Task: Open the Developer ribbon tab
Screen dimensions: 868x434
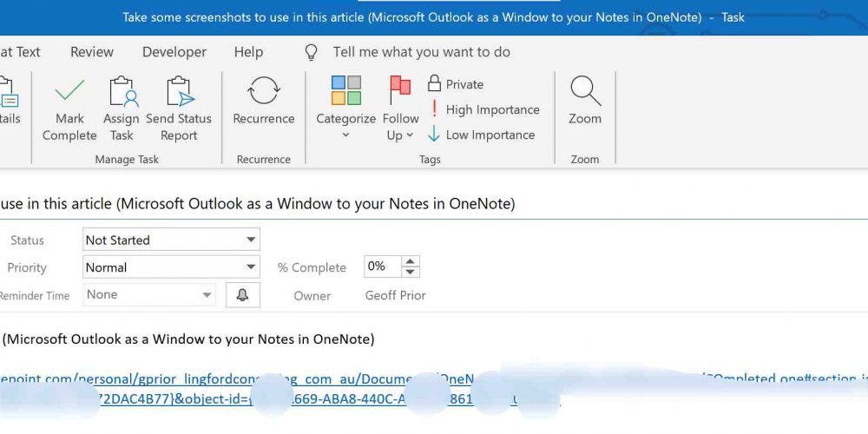Action: (174, 52)
